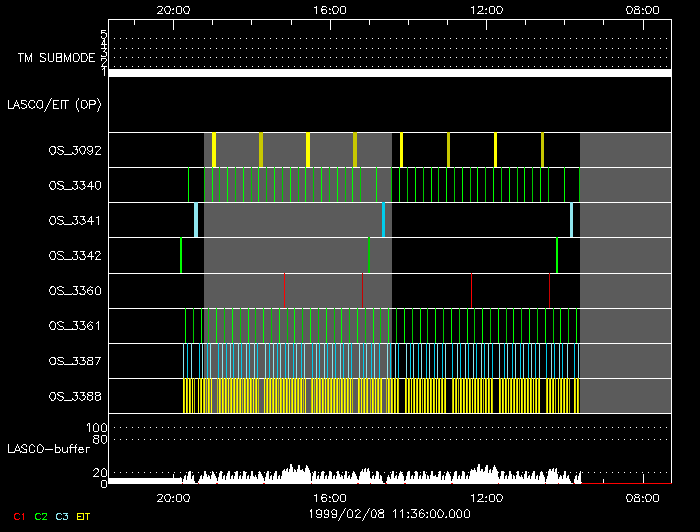Viewport: 700px width, 532px height.
Task: Click the leftmost cyan marker in OS_3341 row
Action: tap(196, 220)
